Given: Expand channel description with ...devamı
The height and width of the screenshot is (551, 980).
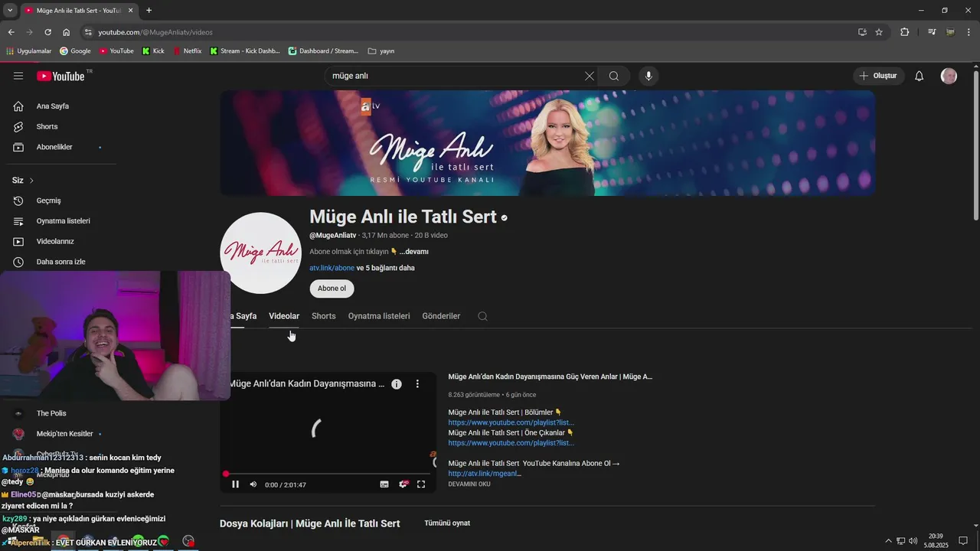Looking at the screenshot, I should coord(413,252).
